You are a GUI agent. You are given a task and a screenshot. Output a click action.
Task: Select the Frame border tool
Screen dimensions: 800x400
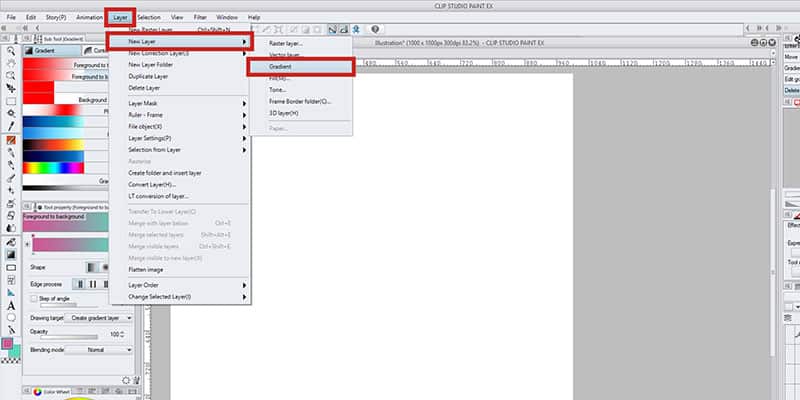coord(11,280)
